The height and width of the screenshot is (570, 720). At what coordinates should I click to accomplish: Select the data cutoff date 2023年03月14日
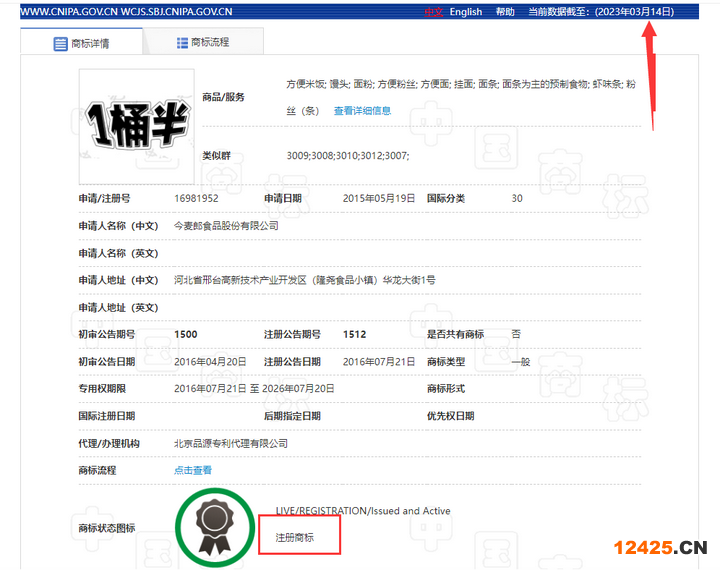click(634, 12)
